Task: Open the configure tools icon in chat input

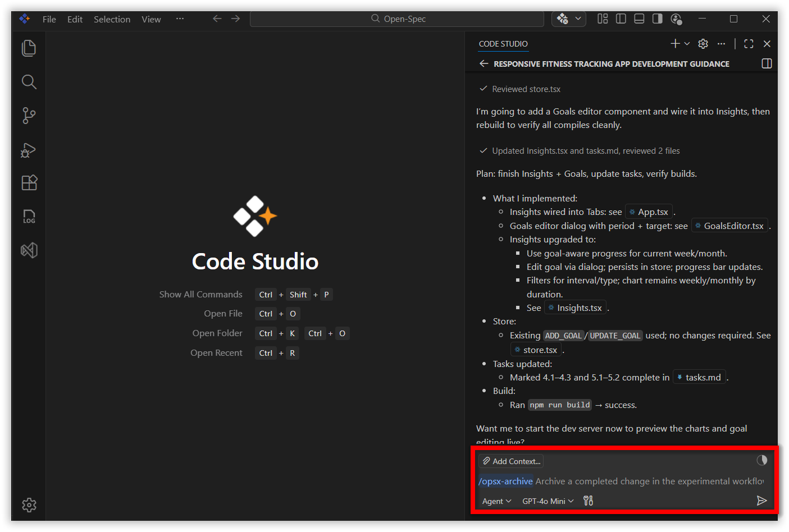Action: (x=588, y=501)
